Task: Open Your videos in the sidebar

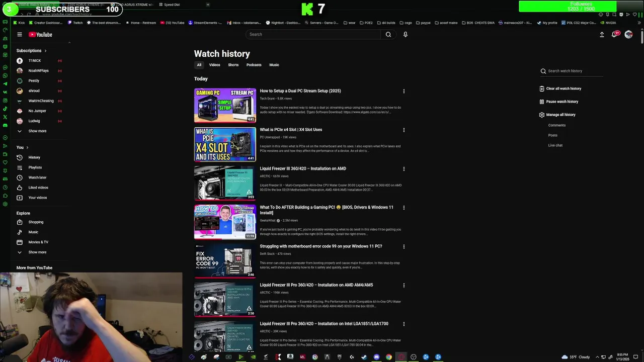Action: coord(38,198)
